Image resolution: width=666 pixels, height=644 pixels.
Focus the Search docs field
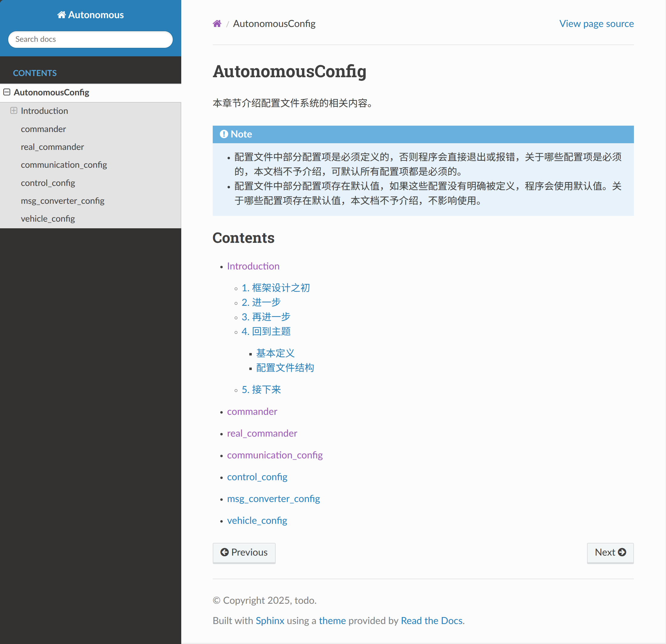tap(90, 39)
